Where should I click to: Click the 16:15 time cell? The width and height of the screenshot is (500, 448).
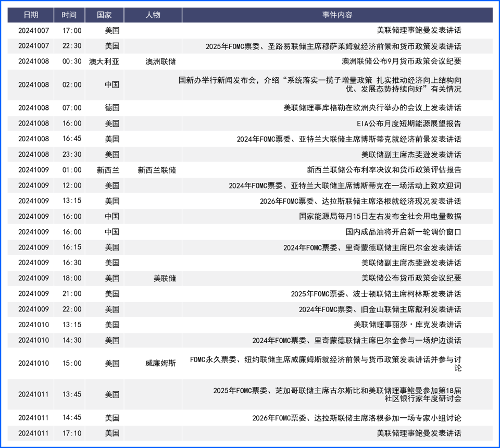coord(72,247)
